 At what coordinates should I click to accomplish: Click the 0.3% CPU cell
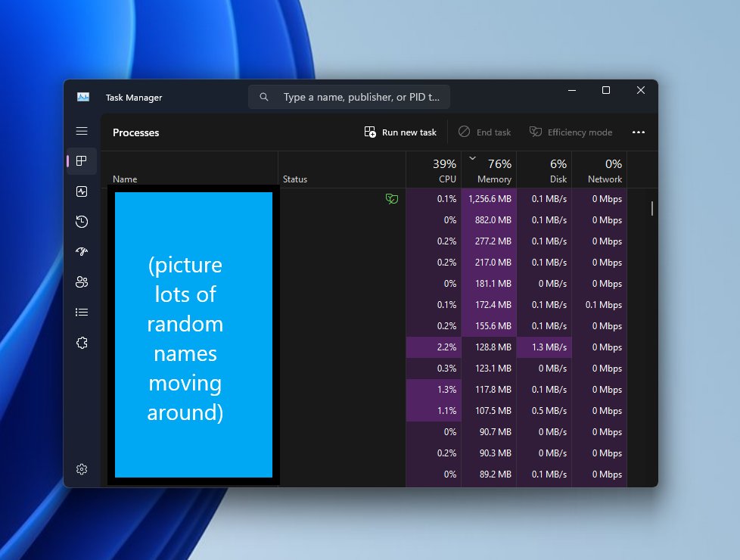click(434, 369)
